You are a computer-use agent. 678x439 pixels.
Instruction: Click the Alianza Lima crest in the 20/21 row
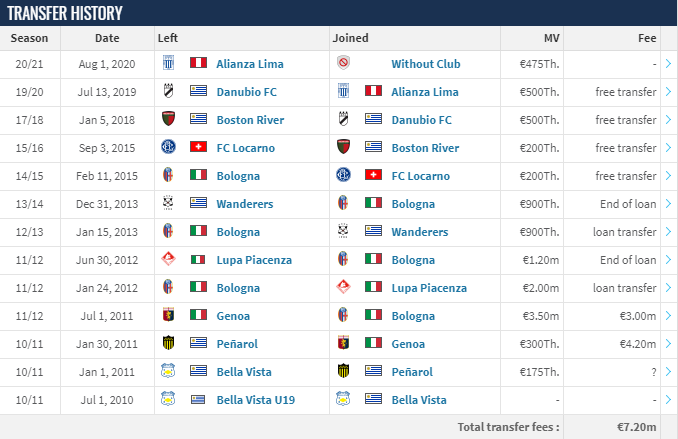(168, 63)
